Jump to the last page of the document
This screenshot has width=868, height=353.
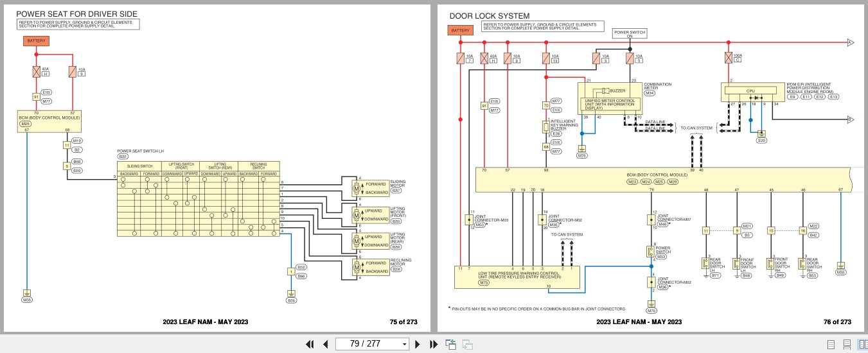click(x=433, y=344)
